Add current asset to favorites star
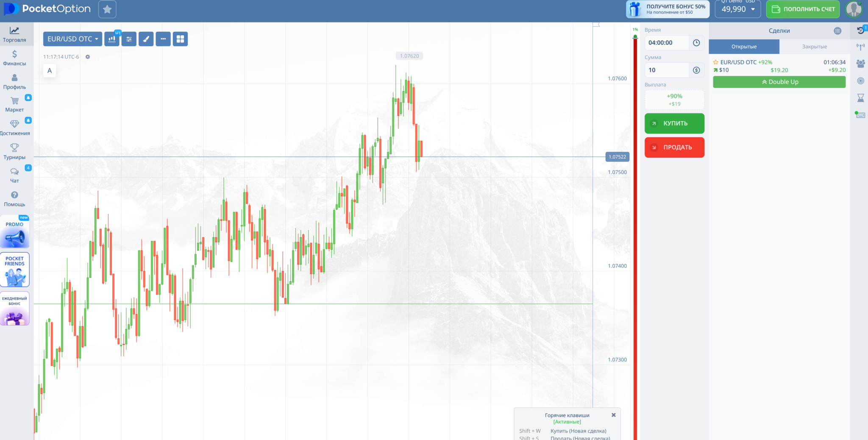 (x=107, y=9)
